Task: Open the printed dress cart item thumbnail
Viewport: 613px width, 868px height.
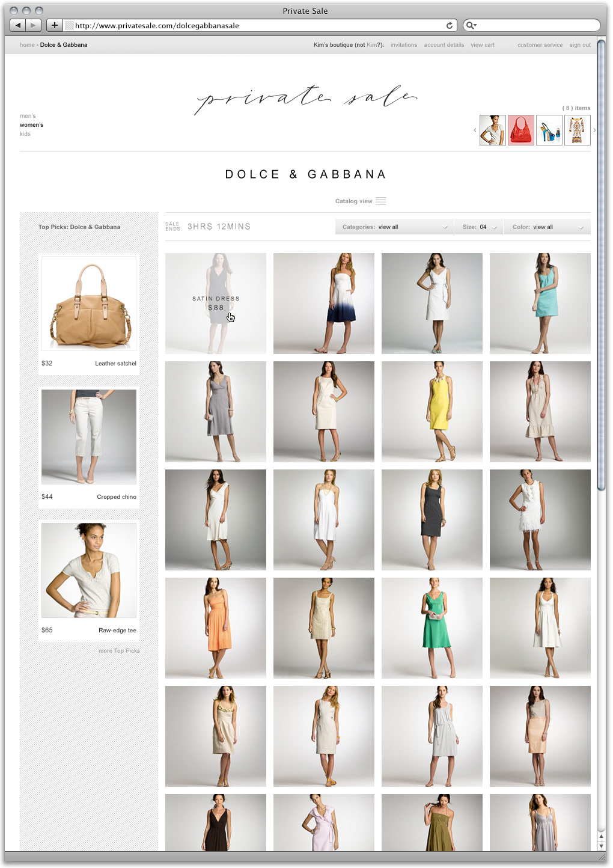Action: coord(578,130)
